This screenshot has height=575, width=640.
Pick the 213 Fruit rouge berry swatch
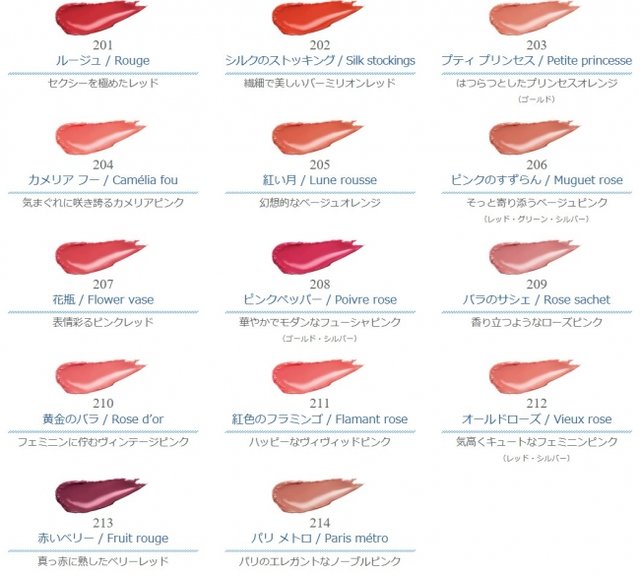(100, 496)
